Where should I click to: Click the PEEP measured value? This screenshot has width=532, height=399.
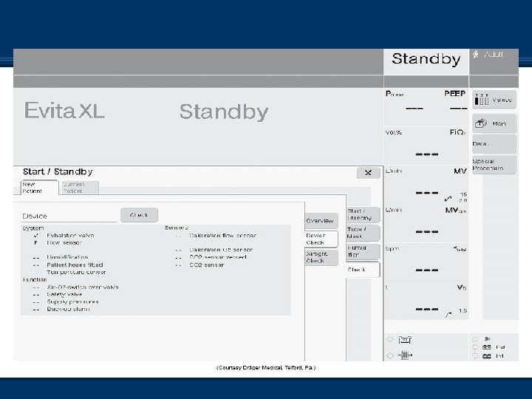click(x=458, y=109)
